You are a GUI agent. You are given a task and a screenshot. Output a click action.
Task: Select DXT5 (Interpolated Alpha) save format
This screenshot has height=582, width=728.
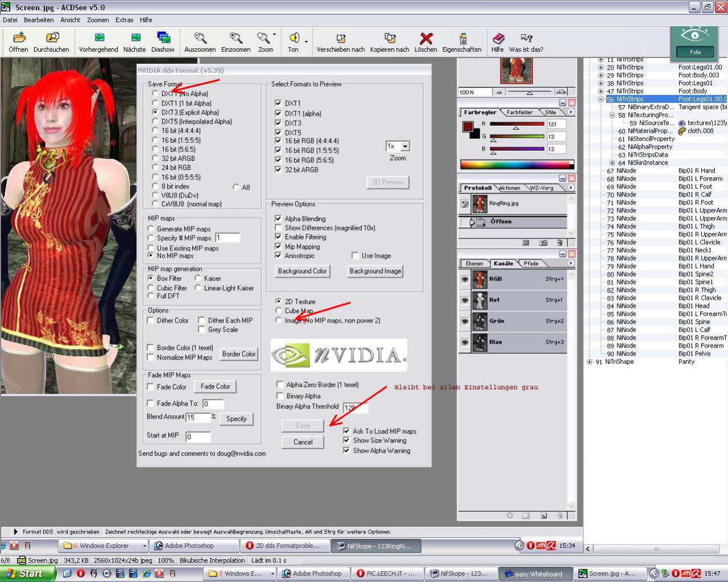click(x=155, y=122)
